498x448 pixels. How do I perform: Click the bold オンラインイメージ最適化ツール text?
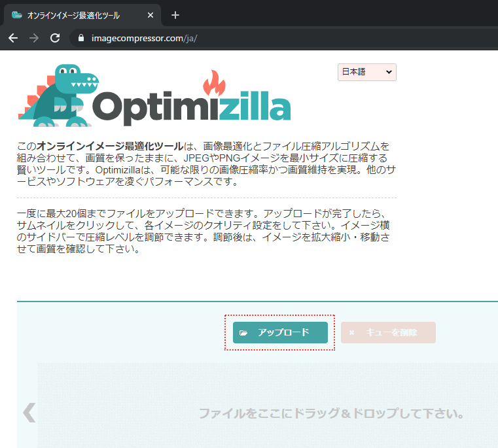point(110,146)
